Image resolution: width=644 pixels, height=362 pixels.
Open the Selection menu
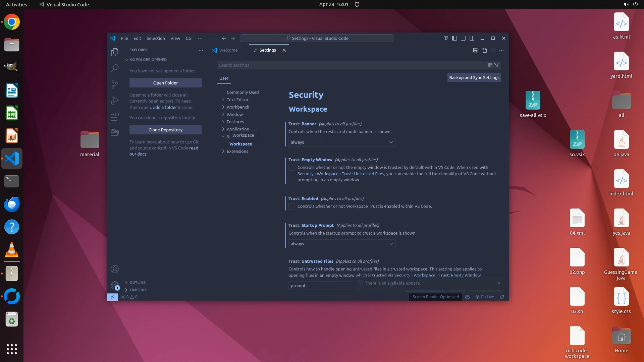pos(156,39)
